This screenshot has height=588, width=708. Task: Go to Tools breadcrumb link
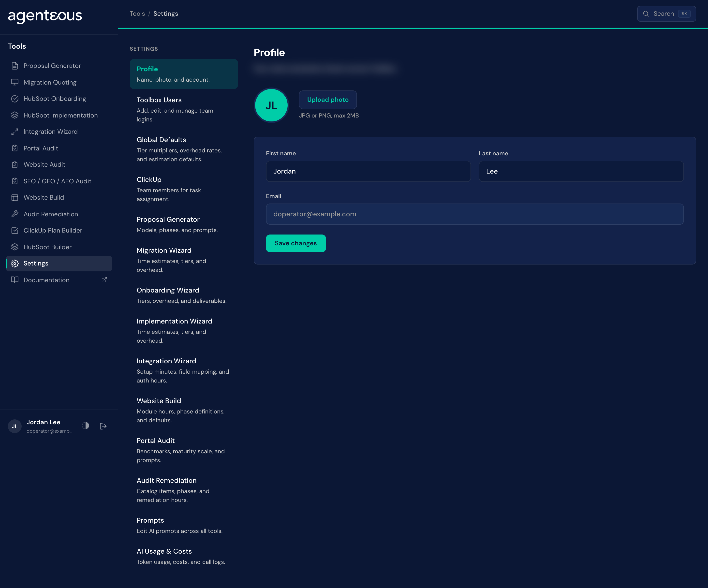pos(137,14)
